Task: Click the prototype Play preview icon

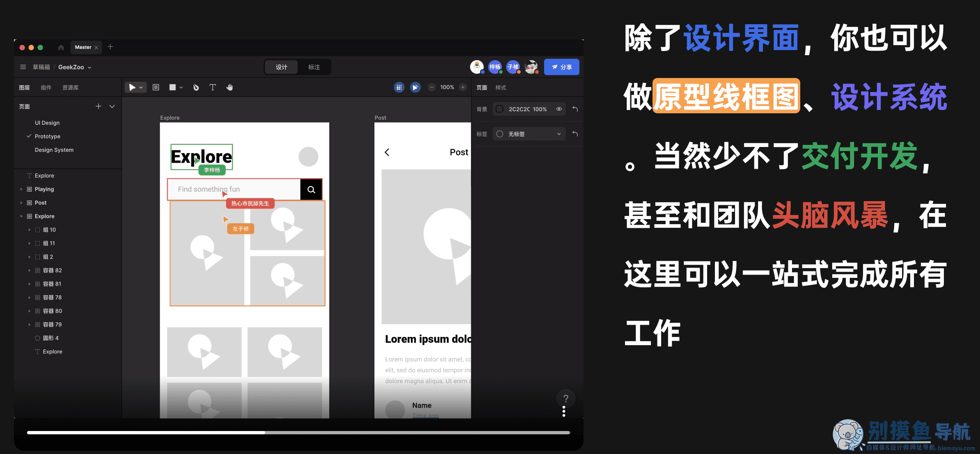Action: [x=415, y=87]
